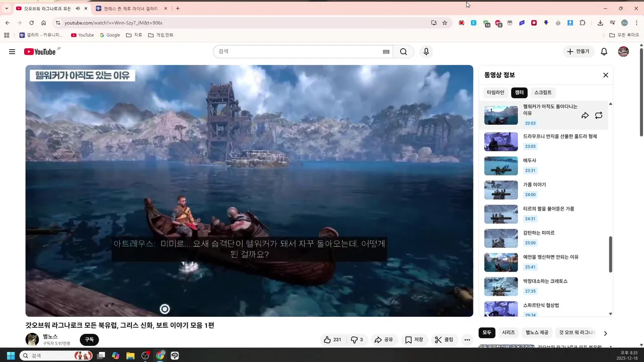Screen dimensions: 644x362
Task: Select 시리즈 filter chip
Action: 509,333
